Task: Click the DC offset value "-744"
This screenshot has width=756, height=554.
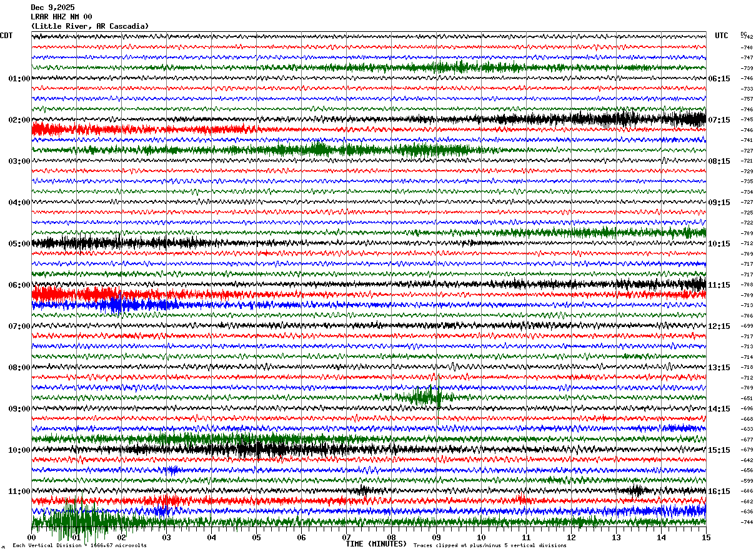Action: [x=747, y=522]
